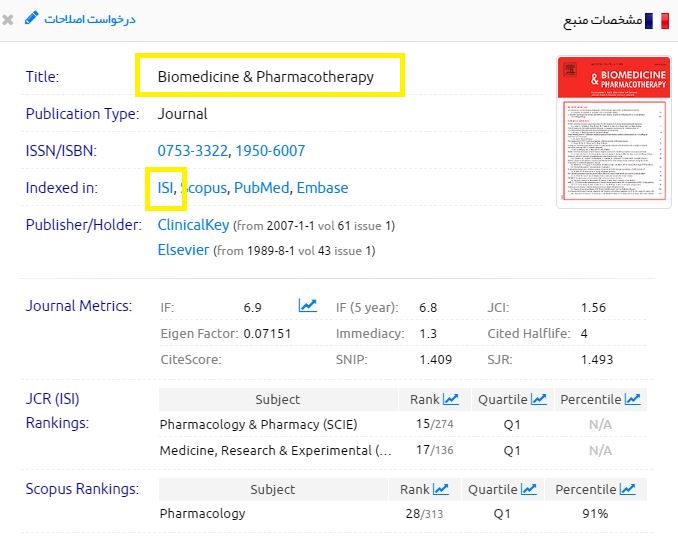
Task: Click the ISI indexing link
Action: pos(165,188)
